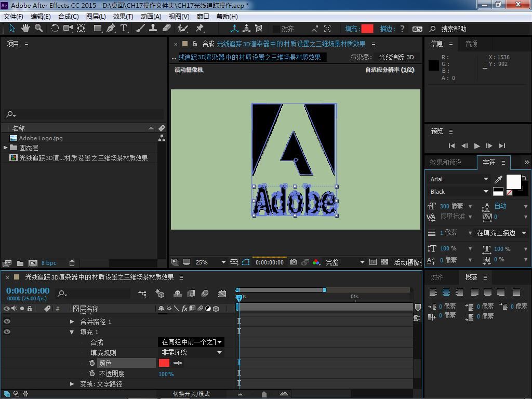Image resolution: width=532 pixels, height=399 pixels.
Task: Switch to the 音频 tab
Action: (471, 44)
